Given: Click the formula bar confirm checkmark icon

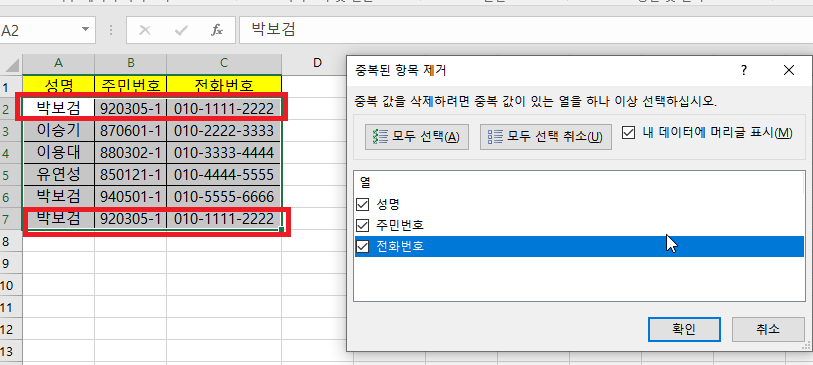Looking at the screenshot, I should (181, 31).
